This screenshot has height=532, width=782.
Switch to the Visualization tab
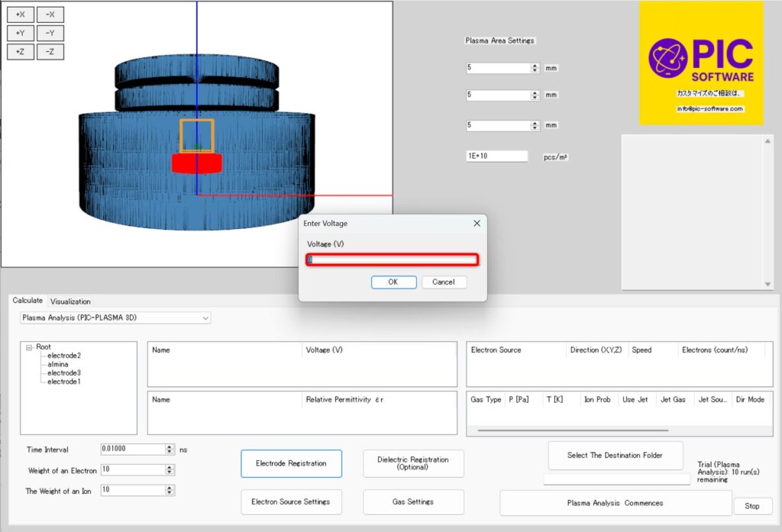point(70,301)
